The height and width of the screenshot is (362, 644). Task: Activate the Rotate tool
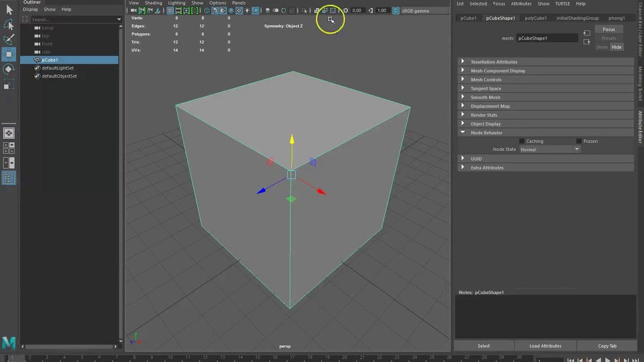coord(9,69)
